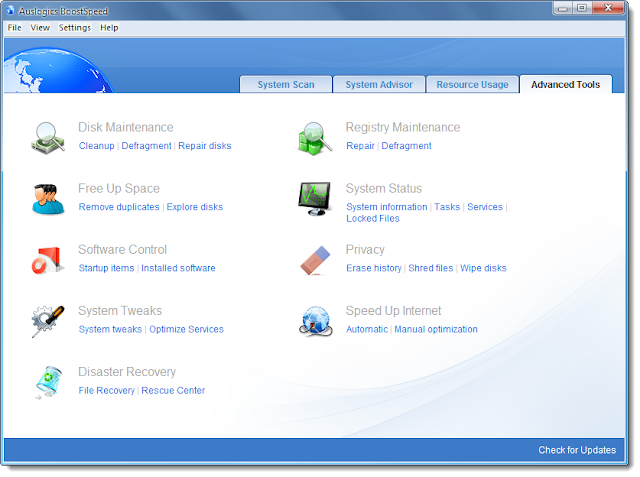Open the View menu

click(x=40, y=28)
